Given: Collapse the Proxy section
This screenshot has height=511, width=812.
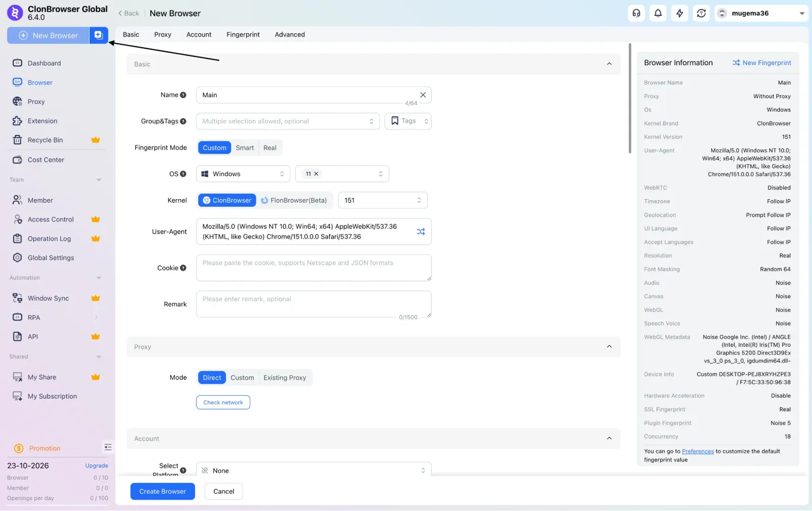Looking at the screenshot, I should pos(609,347).
